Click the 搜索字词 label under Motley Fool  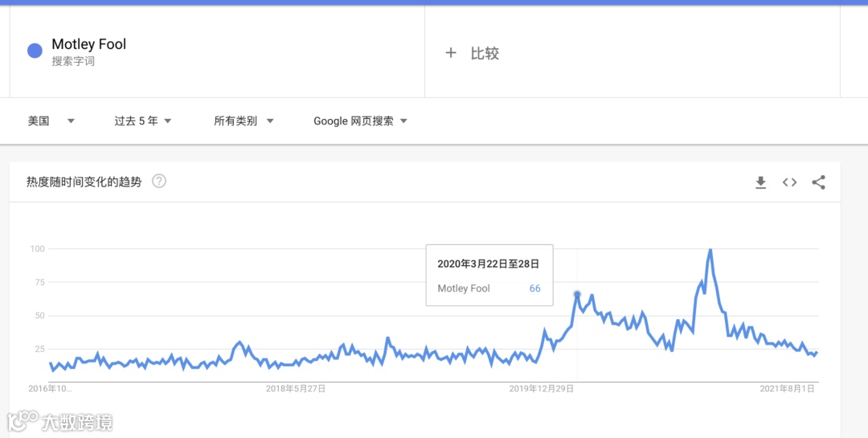[73, 61]
